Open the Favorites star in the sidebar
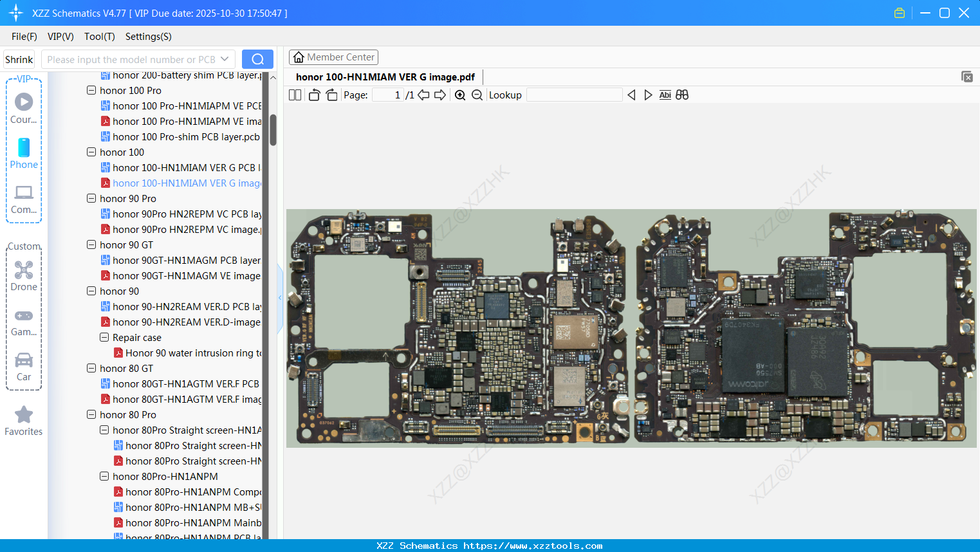The image size is (980, 552). click(x=24, y=421)
